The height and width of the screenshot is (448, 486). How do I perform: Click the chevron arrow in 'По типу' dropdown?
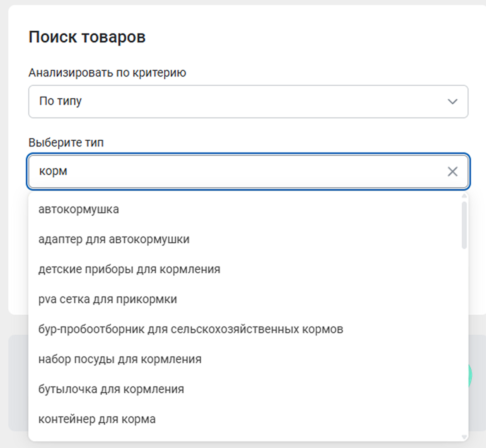coord(452,102)
